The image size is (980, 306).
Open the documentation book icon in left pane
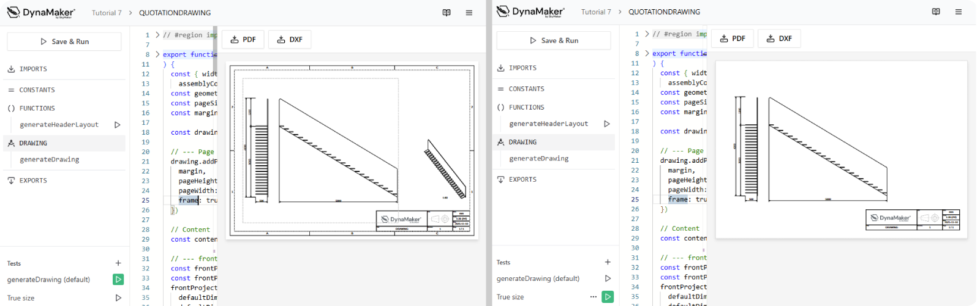(447, 13)
